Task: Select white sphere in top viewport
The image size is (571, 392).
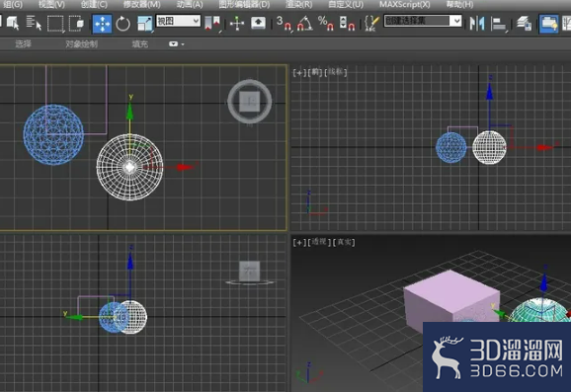Action: pos(129,167)
